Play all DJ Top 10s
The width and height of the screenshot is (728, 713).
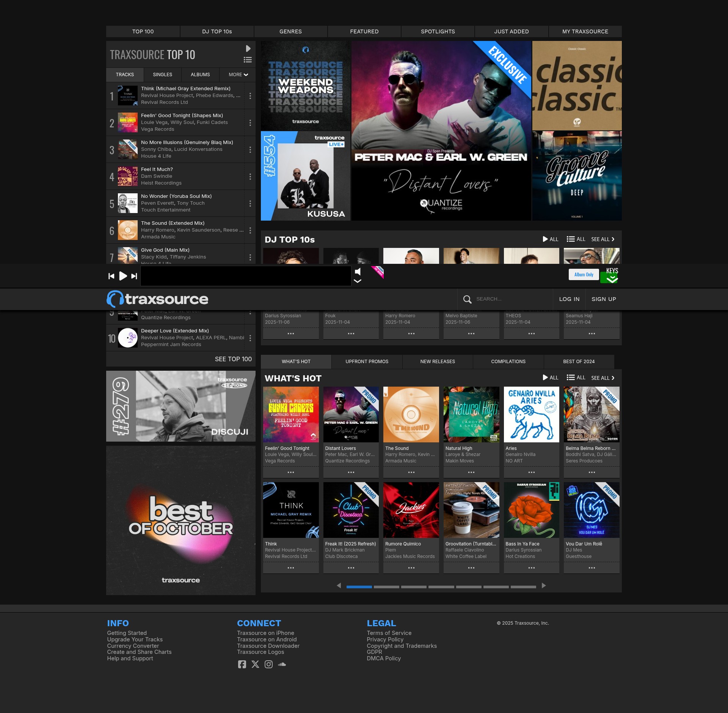click(551, 239)
